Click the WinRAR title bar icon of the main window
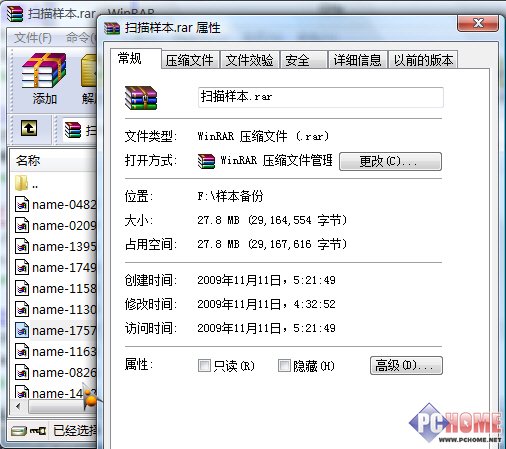Viewport: 506px width, 449px height. point(15,14)
